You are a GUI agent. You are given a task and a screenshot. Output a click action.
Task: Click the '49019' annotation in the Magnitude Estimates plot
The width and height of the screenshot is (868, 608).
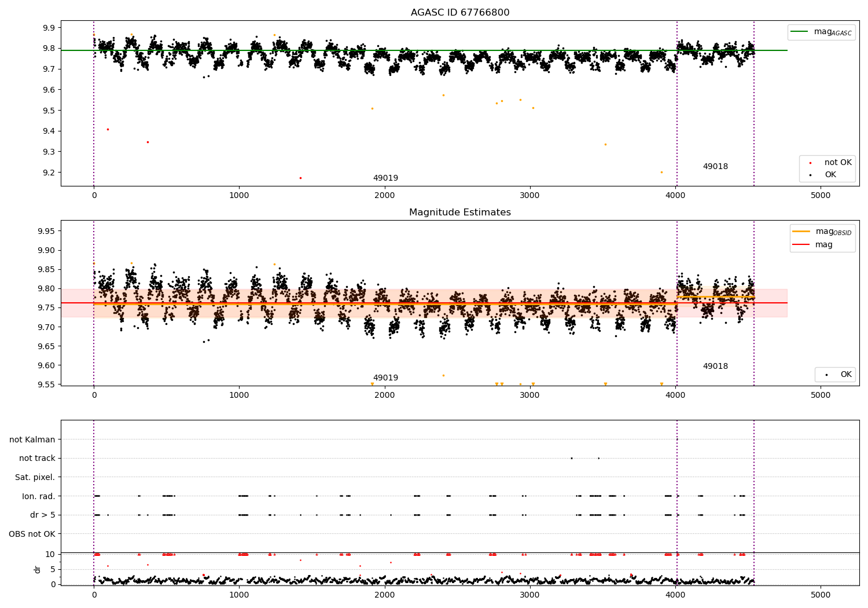point(385,378)
